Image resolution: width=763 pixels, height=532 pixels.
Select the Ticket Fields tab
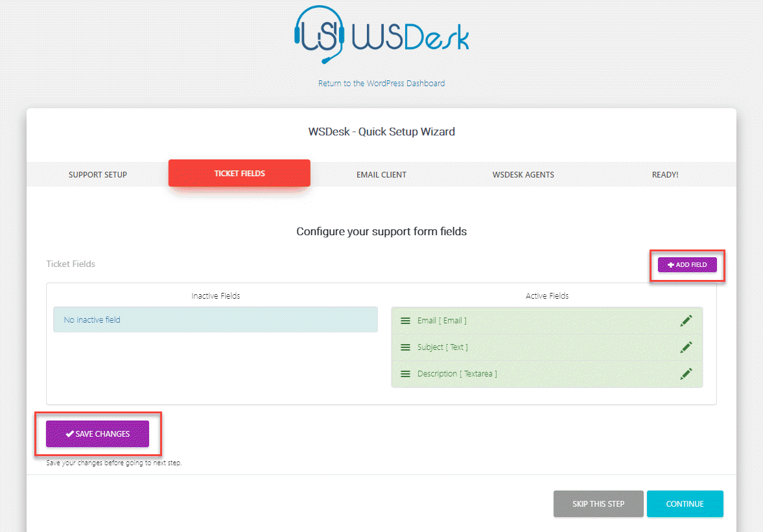point(239,173)
